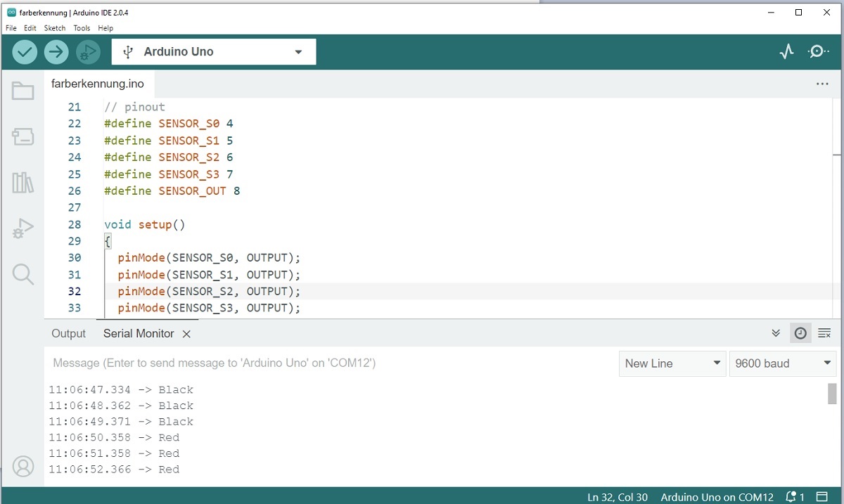
Task: Open the Sketch menu
Action: coord(55,28)
